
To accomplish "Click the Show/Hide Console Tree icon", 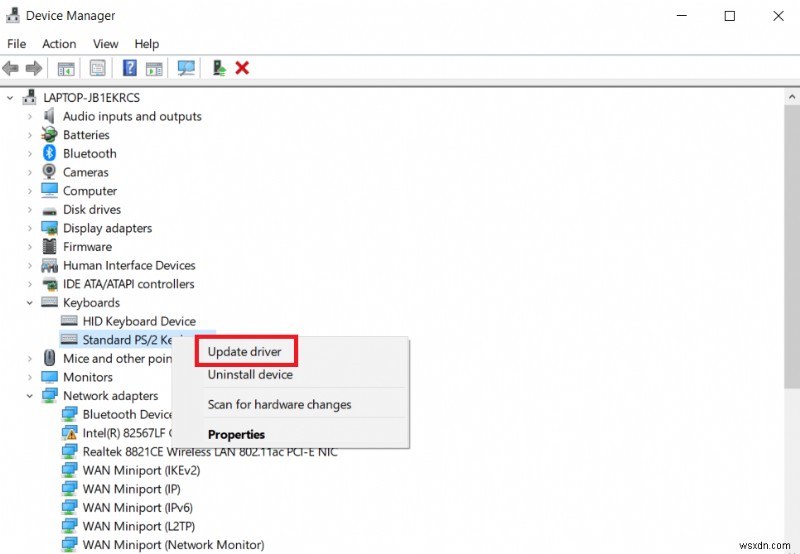I will [x=66, y=68].
